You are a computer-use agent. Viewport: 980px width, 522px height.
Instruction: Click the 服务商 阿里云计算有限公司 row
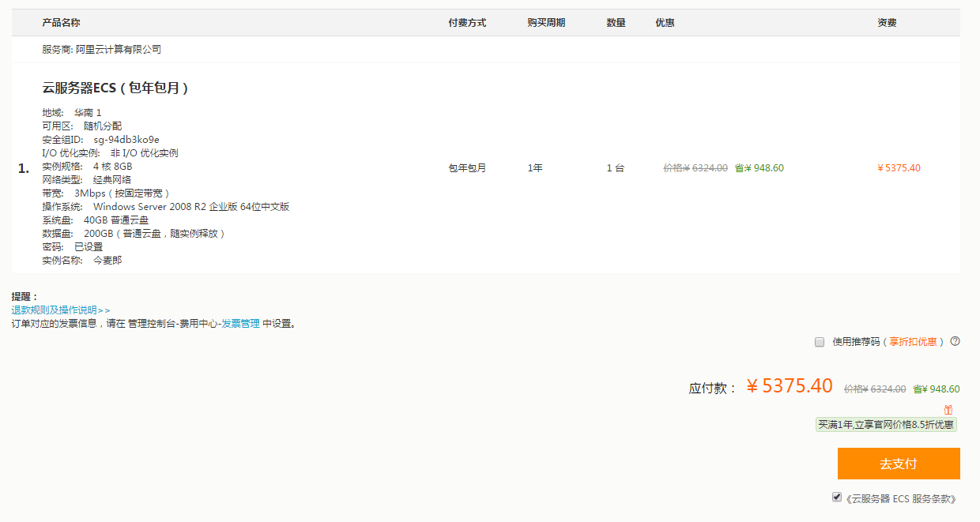point(101,50)
